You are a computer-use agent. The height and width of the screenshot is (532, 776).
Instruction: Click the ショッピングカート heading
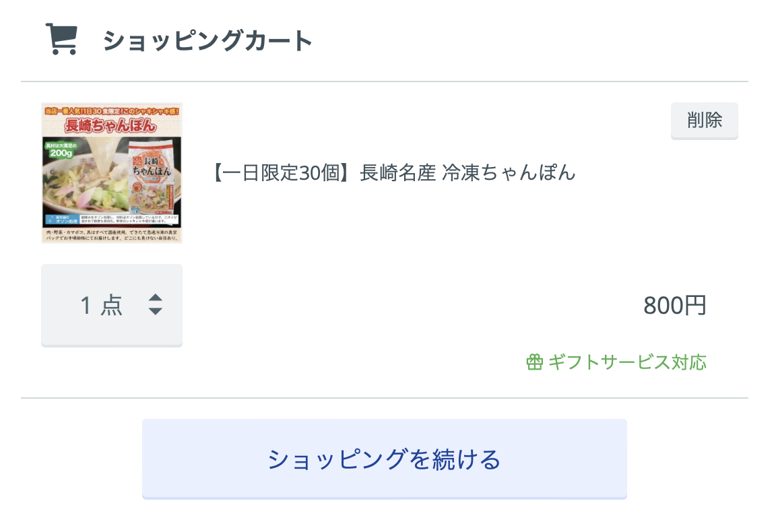coord(207,40)
